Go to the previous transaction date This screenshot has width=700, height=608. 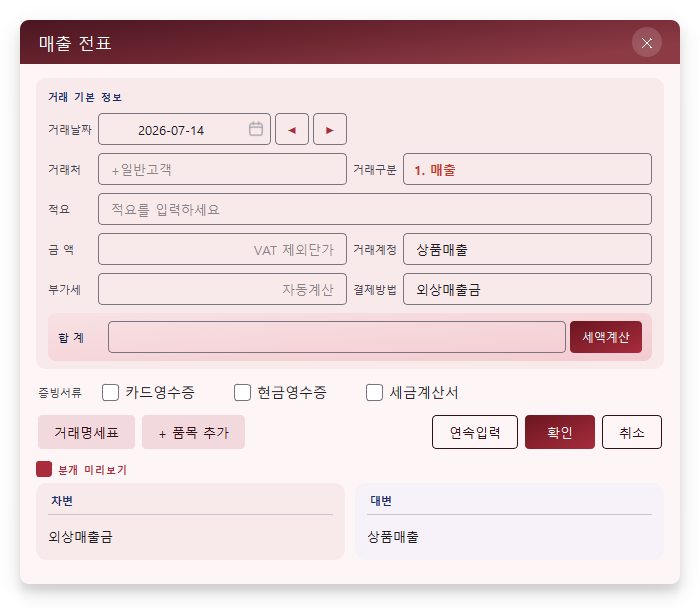pyautogui.click(x=292, y=129)
